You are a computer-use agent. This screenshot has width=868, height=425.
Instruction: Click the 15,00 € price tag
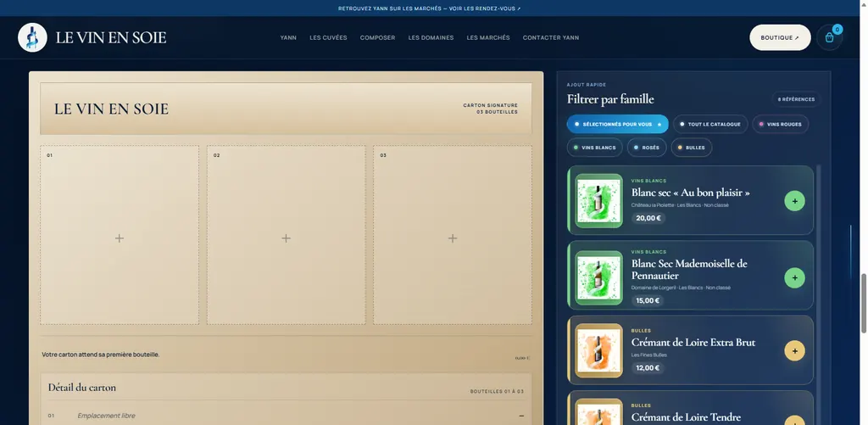pyautogui.click(x=648, y=301)
